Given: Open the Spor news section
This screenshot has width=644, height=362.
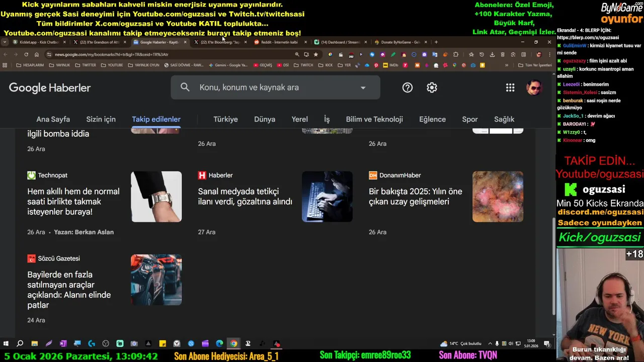Looking at the screenshot, I should (x=470, y=119).
